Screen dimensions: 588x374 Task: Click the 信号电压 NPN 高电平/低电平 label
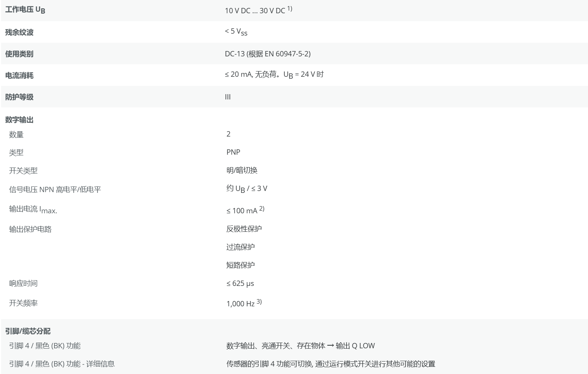[x=55, y=189]
